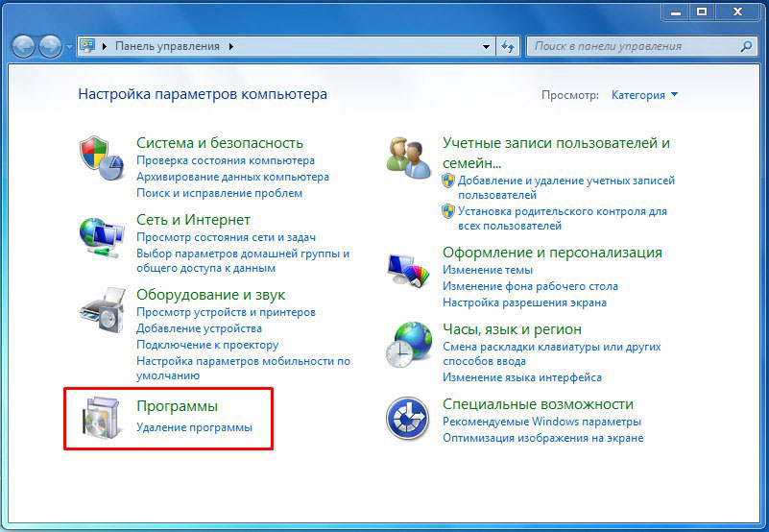
Task: Open Часы, язык и регион category
Action: click(x=512, y=329)
